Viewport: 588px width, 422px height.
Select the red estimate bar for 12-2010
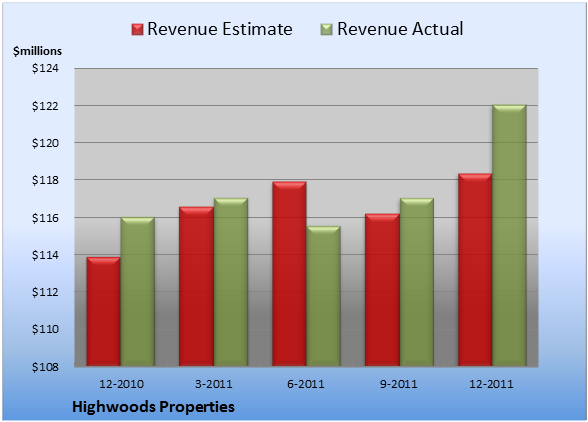[104, 311]
